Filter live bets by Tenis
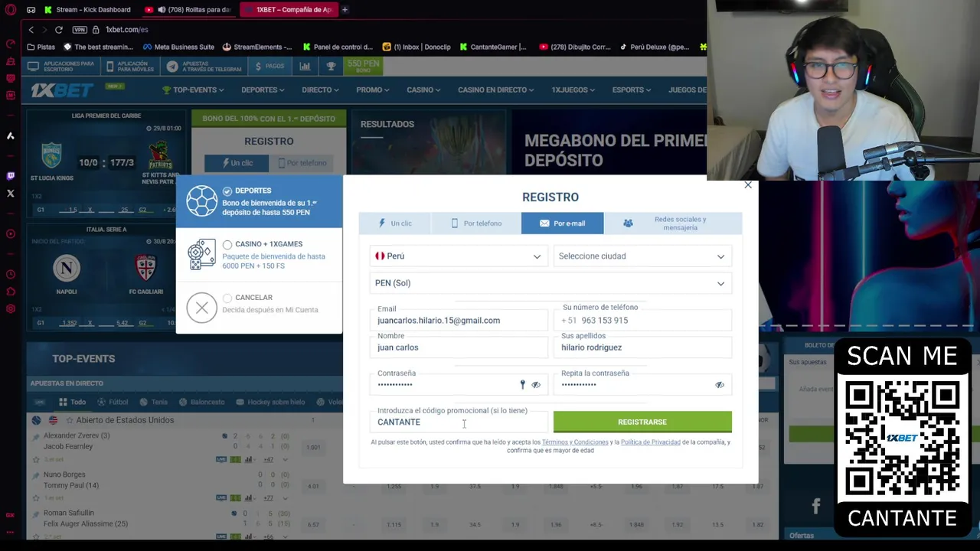Viewport: 980px width, 551px height. pyautogui.click(x=154, y=402)
